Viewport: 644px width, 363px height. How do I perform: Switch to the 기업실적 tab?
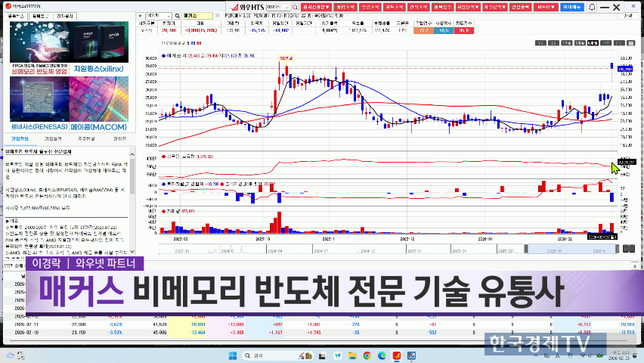point(53,138)
